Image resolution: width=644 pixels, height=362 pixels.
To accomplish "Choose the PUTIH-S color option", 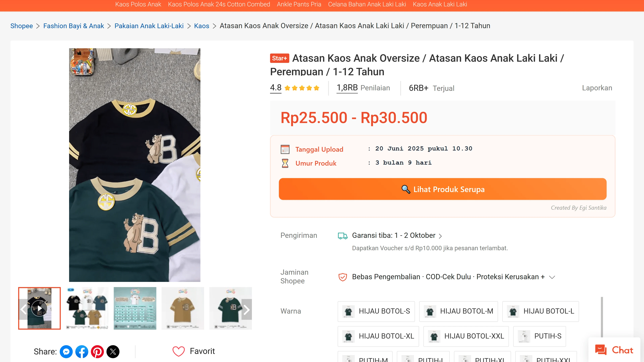I will tap(540, 336).
